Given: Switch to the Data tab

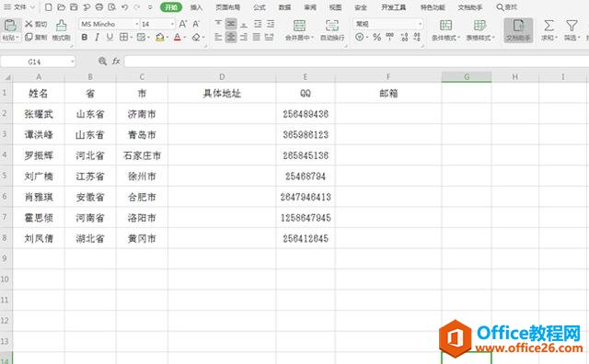Looking at the screenshot, I should 284,7.
